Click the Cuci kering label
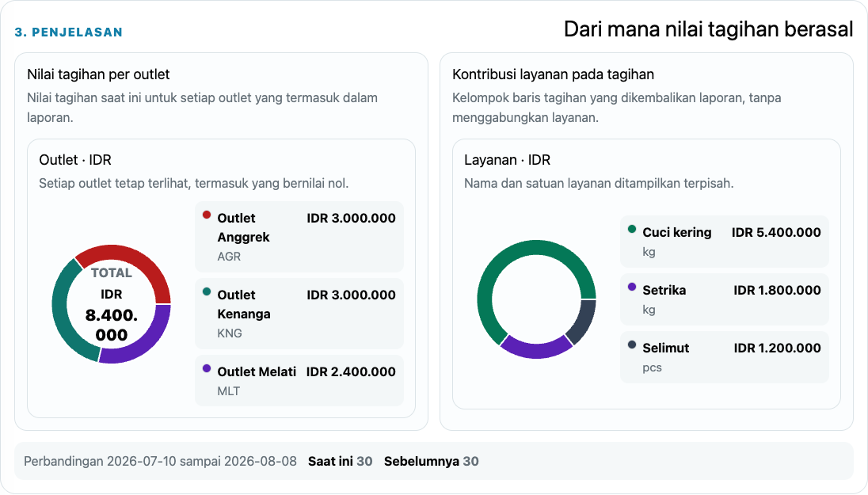Image resolution: width=868 pixels, height=495 pixels. 676,233
